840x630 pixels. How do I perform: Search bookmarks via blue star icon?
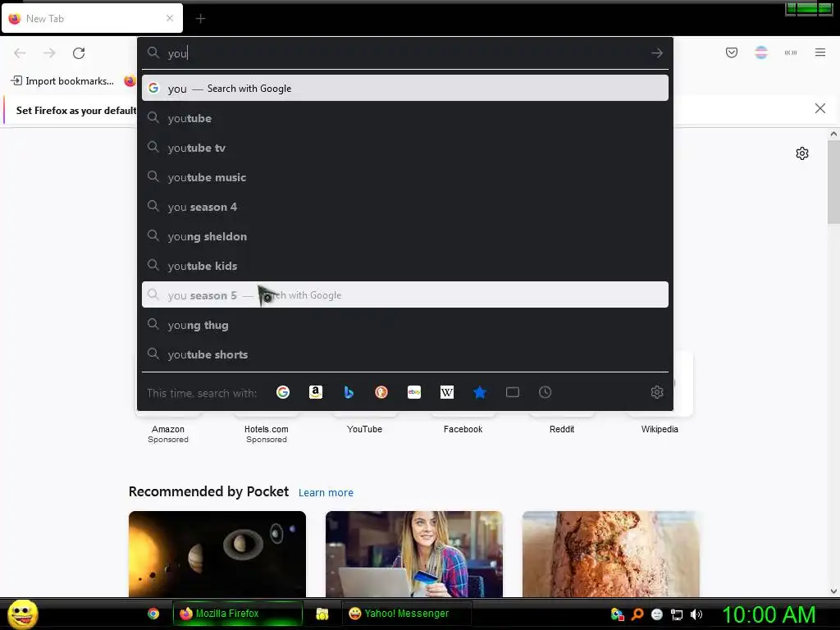480,393
